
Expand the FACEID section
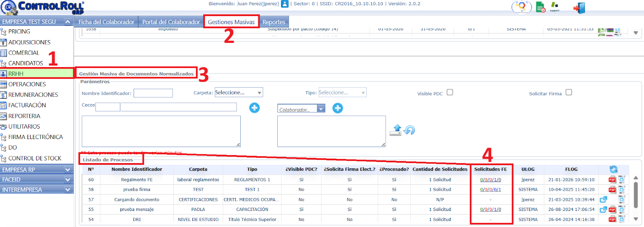pos(68,180)
